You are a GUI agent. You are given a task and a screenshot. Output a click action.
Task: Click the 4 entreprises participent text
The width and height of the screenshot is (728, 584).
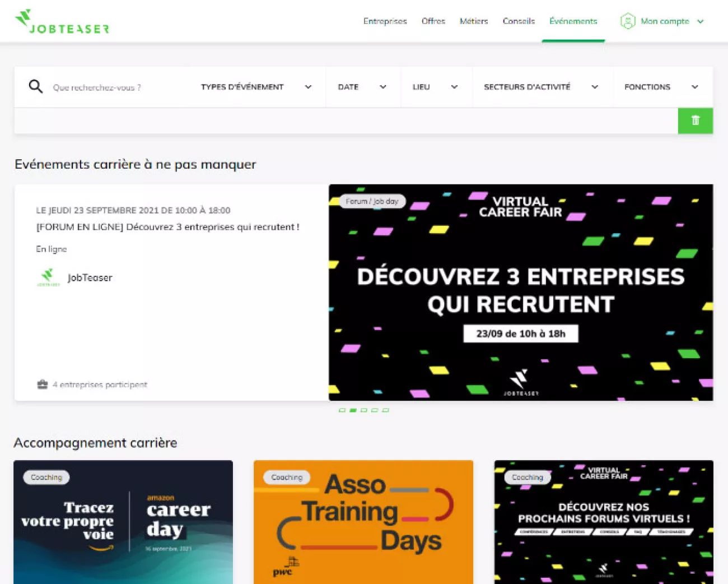(100, 384)
